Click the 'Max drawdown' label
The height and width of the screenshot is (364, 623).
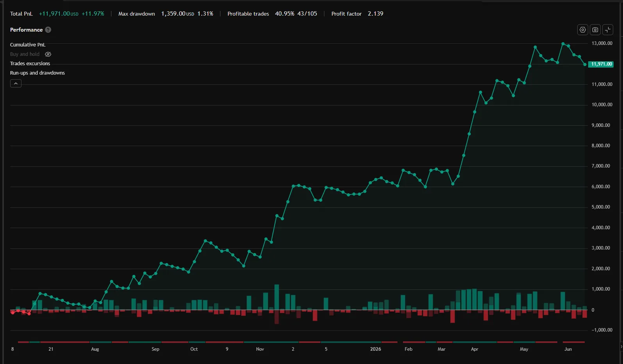pos(137,14)
